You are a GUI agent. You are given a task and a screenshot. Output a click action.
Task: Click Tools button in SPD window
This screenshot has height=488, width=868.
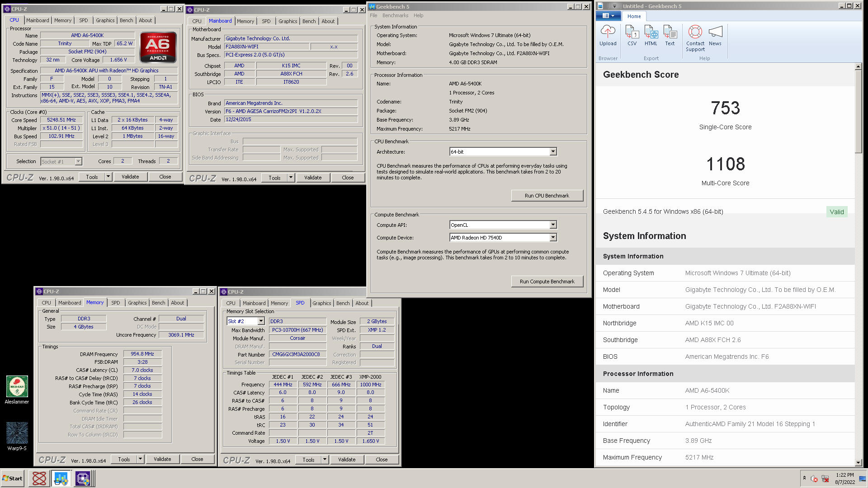point(308,460)
